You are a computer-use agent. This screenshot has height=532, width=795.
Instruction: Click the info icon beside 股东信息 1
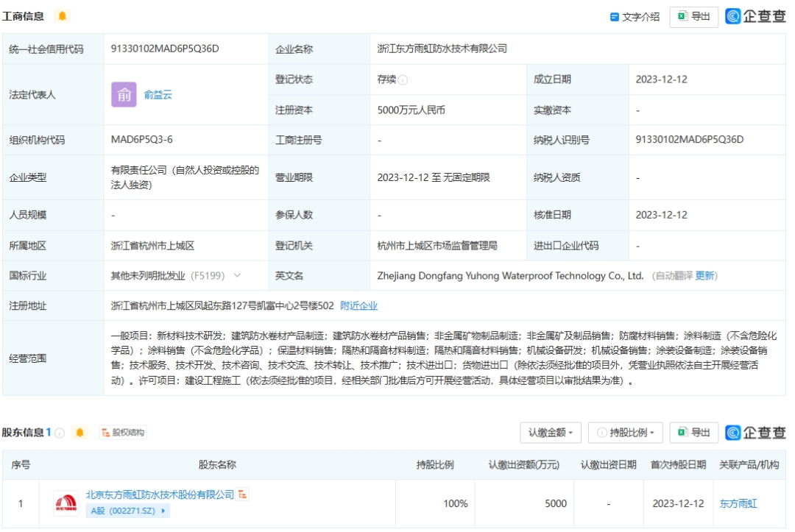(x=60, y=433)
